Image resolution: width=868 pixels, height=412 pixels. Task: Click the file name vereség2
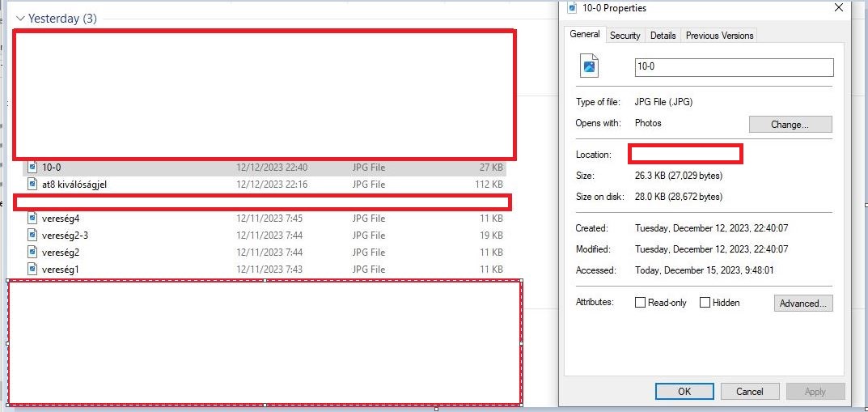[61, 253]
